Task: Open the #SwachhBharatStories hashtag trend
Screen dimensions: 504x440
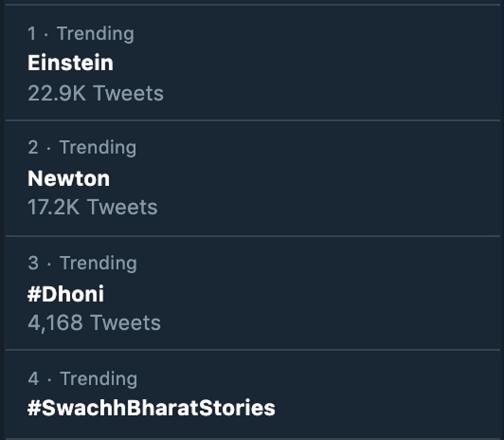Action: [x=152, y=408]
